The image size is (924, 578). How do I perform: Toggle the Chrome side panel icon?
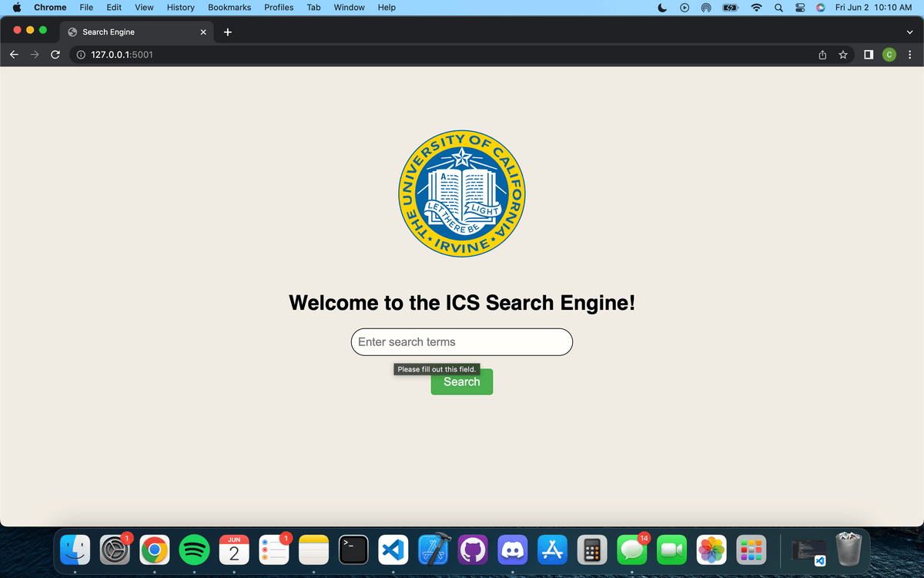point(869,55)
